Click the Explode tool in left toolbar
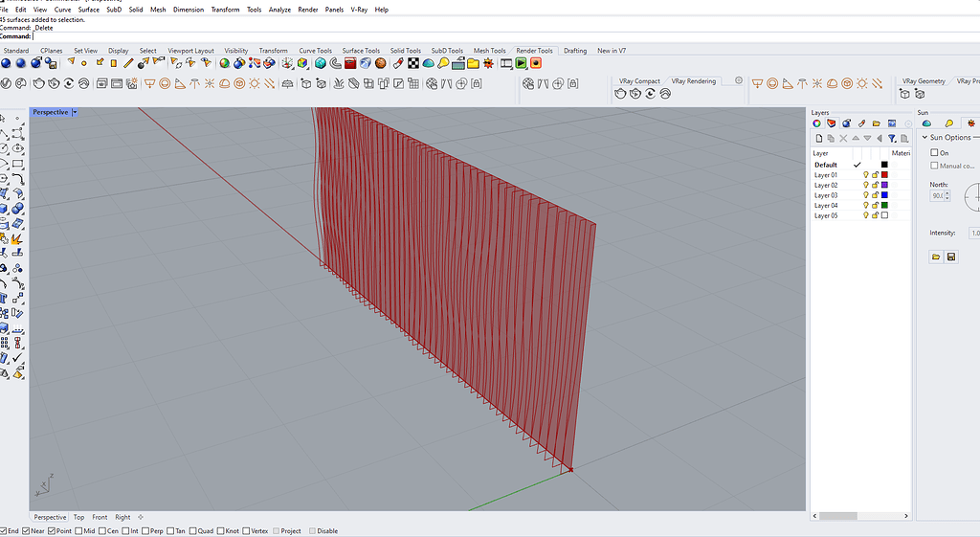Image resolution: width=980 pixels, height=537 pixels. pyautogui.click(x=17, y=238)
